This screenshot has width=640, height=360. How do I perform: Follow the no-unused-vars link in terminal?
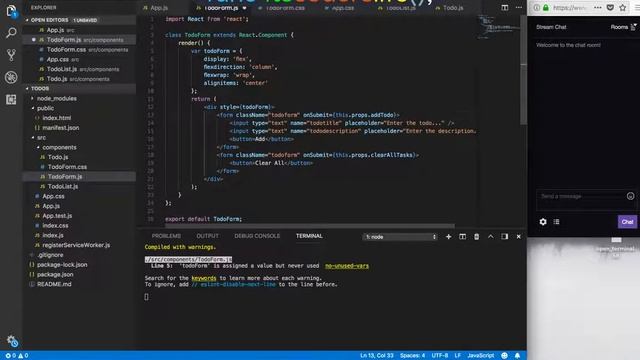(x=347, y=266)
